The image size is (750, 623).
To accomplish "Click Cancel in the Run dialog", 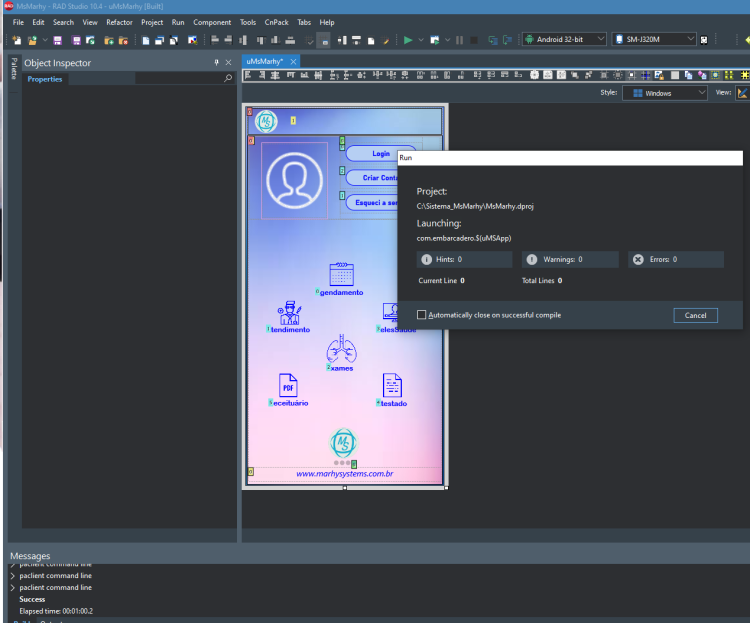I will (x=695, y=315).
